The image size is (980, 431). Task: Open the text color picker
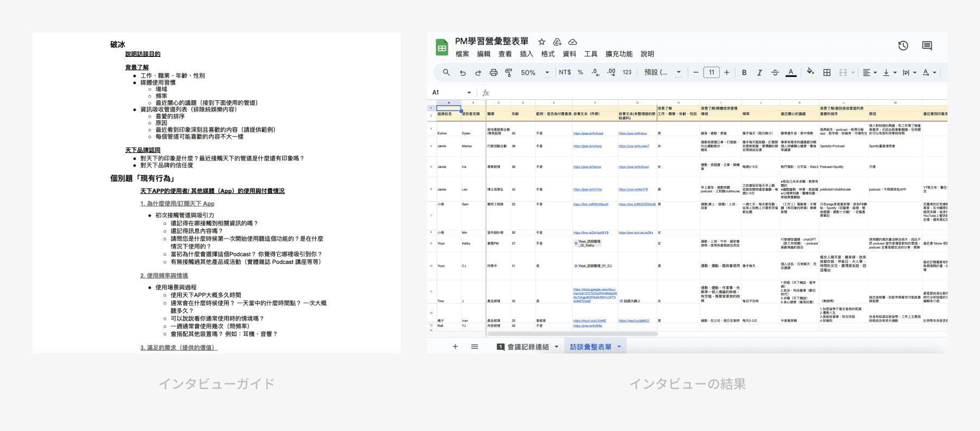click(791, 72)
